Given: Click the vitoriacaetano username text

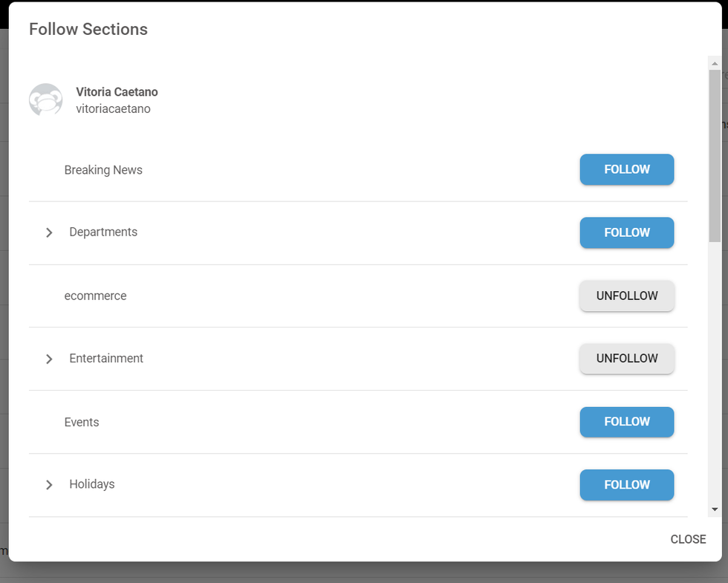Looking at the screenshot, I should coord(113,109).
